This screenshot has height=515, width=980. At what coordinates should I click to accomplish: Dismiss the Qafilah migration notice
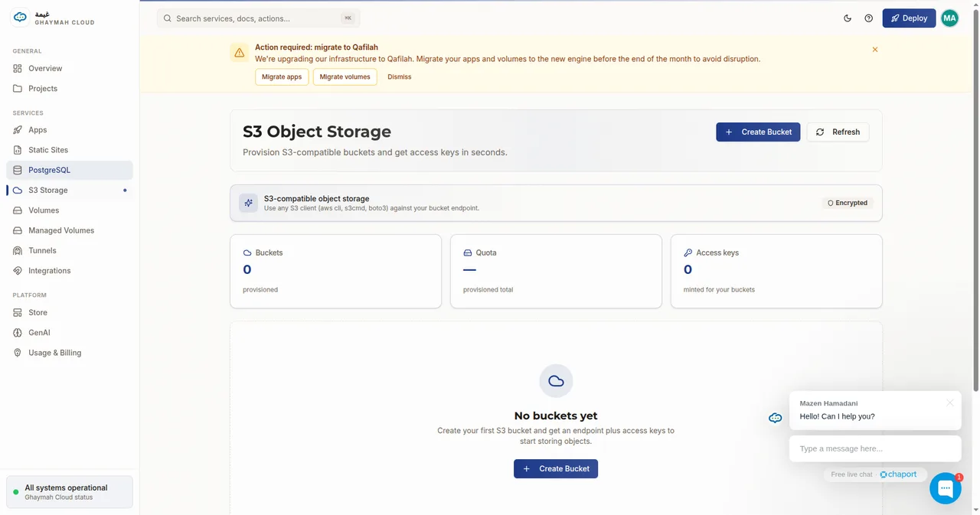coord(400,77)
